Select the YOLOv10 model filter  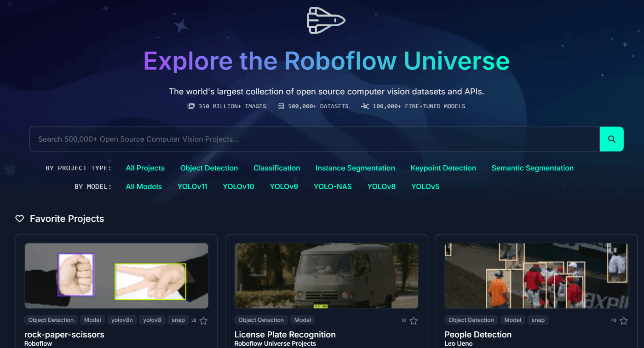pos(238,186)
